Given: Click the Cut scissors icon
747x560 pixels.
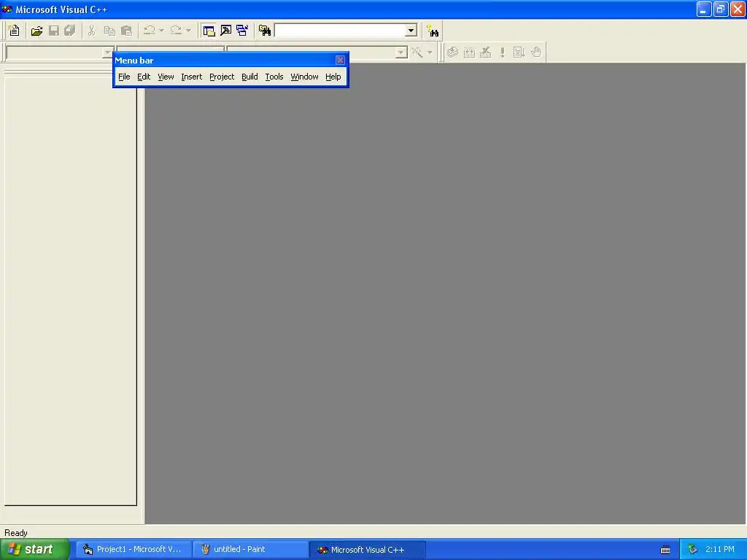Looking at the screenshot, I should click(x=91, y=31).
